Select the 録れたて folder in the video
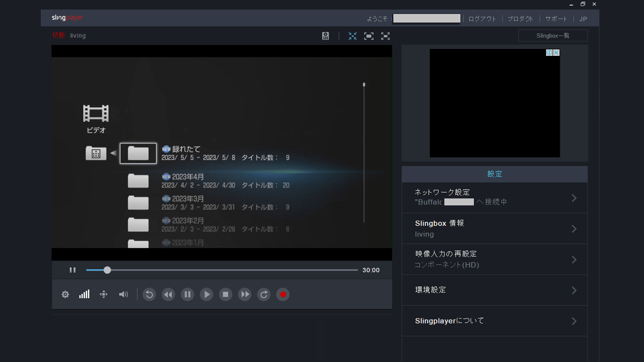 pos(138,153)
